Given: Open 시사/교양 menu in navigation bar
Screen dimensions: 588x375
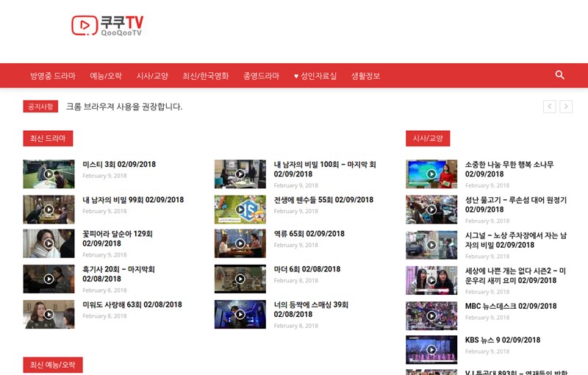Looking at the screenshot, I should point(152,76).
